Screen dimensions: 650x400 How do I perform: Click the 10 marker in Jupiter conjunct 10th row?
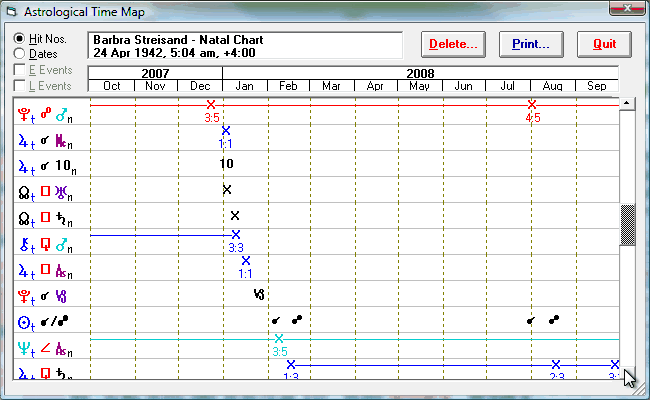[226, 164]
